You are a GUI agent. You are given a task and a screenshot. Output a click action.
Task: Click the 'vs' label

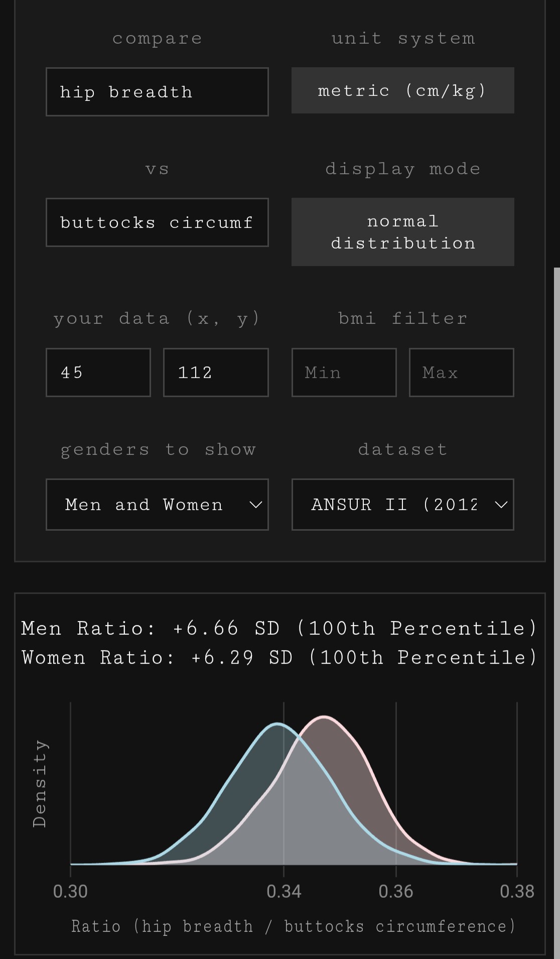(x=157, y=169)
